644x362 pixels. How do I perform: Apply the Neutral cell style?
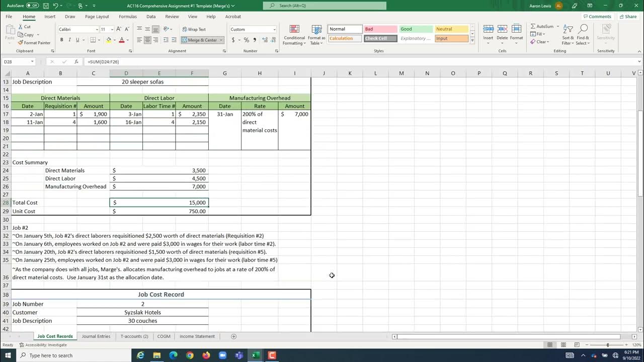[x=451, y=29]
